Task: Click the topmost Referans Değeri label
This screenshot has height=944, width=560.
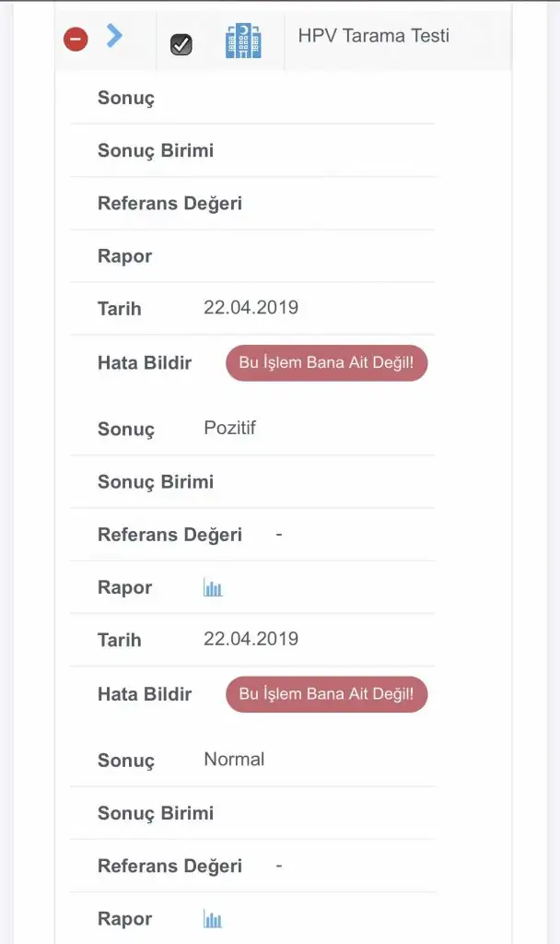Action: click(169, 203)
